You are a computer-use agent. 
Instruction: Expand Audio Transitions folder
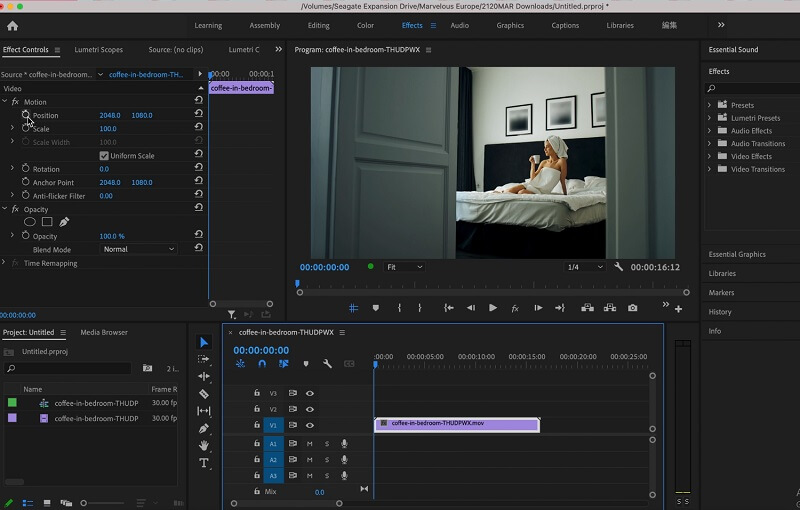tap(710, 143)
